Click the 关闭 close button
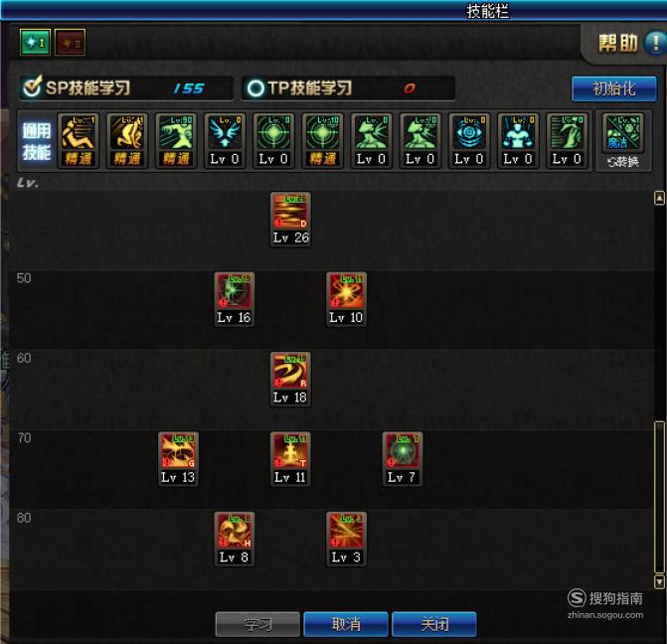Viewport: 667px width, 644px height. [433, 624]
